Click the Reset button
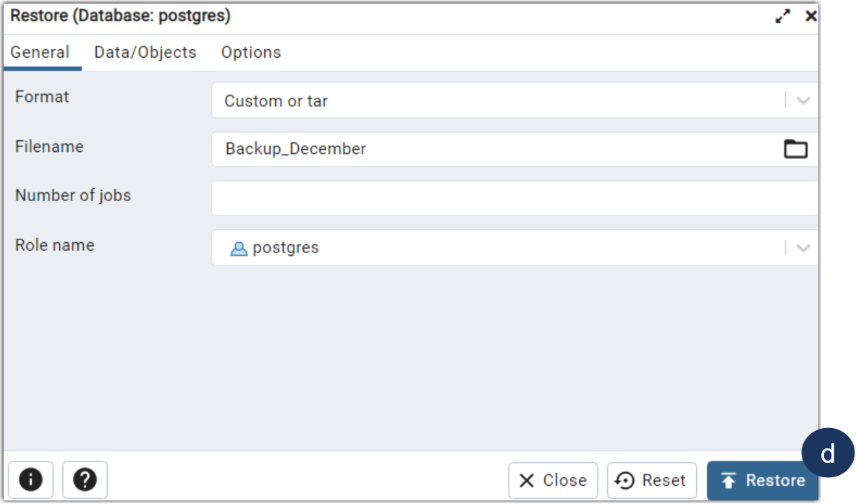Screen dimensions: 856x504 651,479
